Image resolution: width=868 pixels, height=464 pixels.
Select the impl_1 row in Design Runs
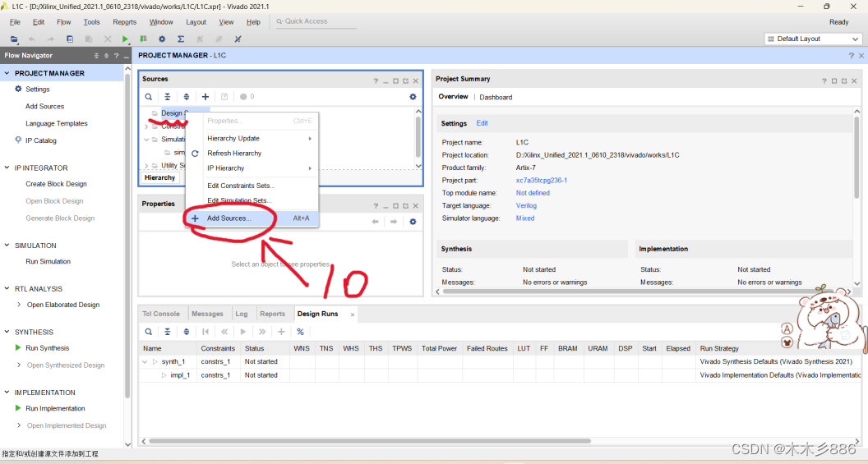coord(498,375)
